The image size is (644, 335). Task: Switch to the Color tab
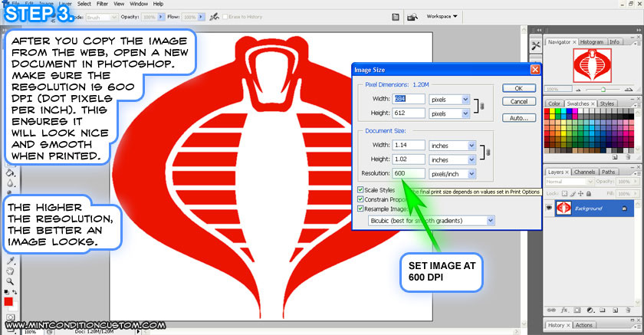554,103
